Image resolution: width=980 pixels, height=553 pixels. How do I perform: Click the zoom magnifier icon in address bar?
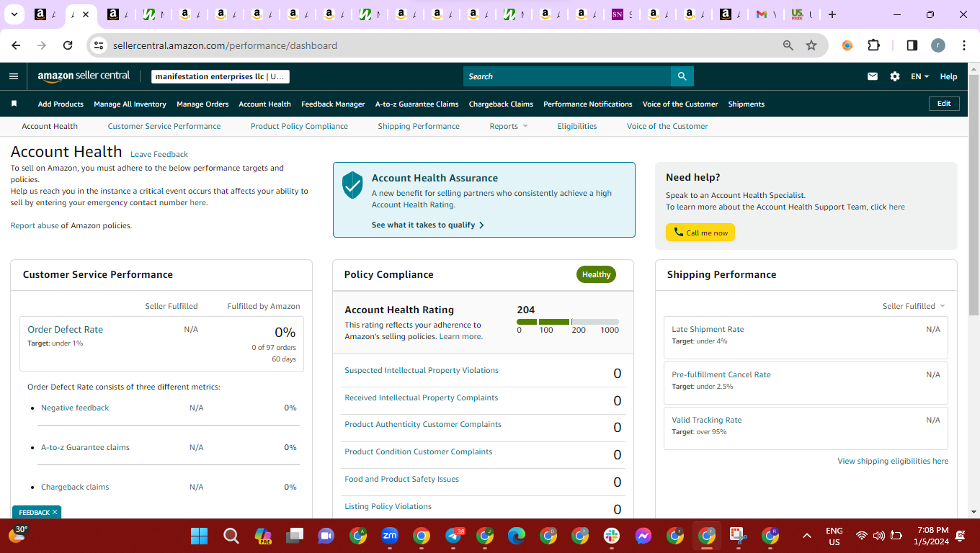point(788,45)
